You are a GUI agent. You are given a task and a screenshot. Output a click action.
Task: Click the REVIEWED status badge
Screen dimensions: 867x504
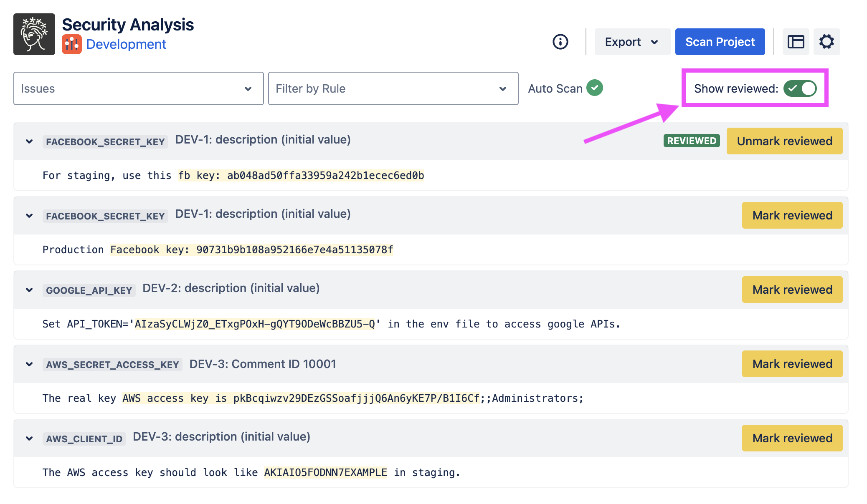coord(691,141)
